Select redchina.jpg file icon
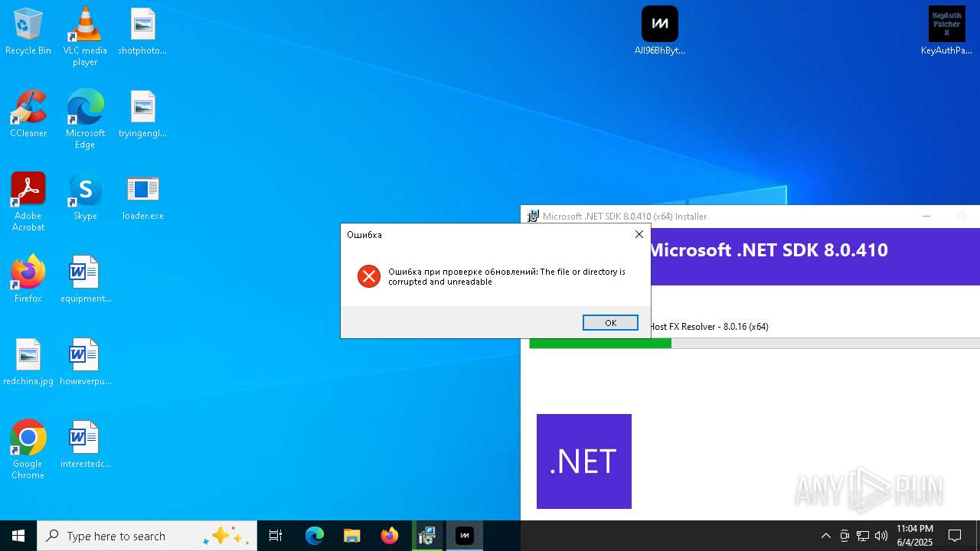 [28, 363]
